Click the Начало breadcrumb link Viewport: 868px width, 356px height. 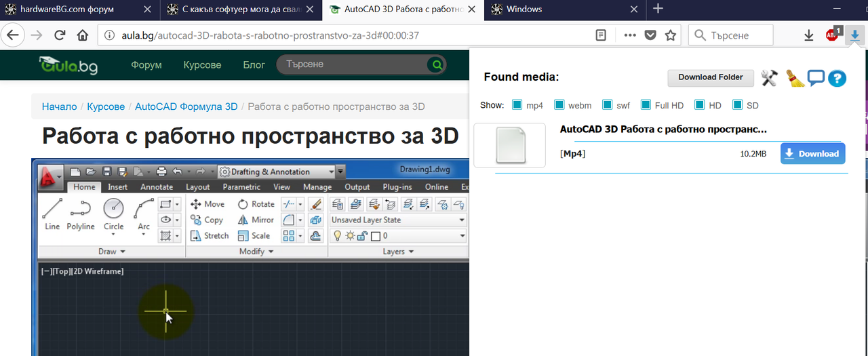[59, 106]
